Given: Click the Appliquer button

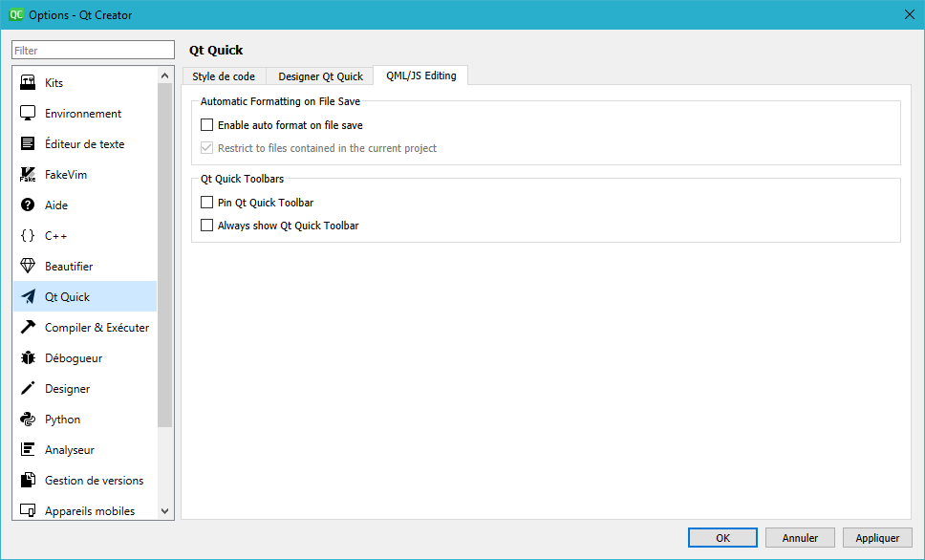Looking at the screenshot, I should 877,538.
